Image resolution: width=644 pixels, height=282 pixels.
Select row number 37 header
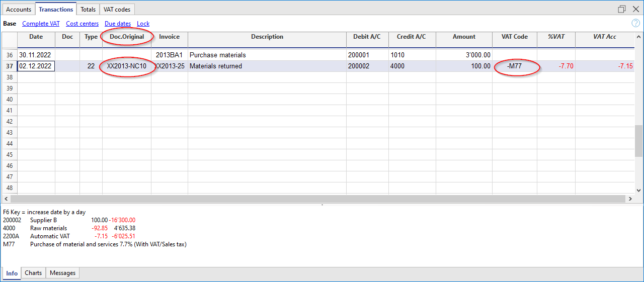10,66
